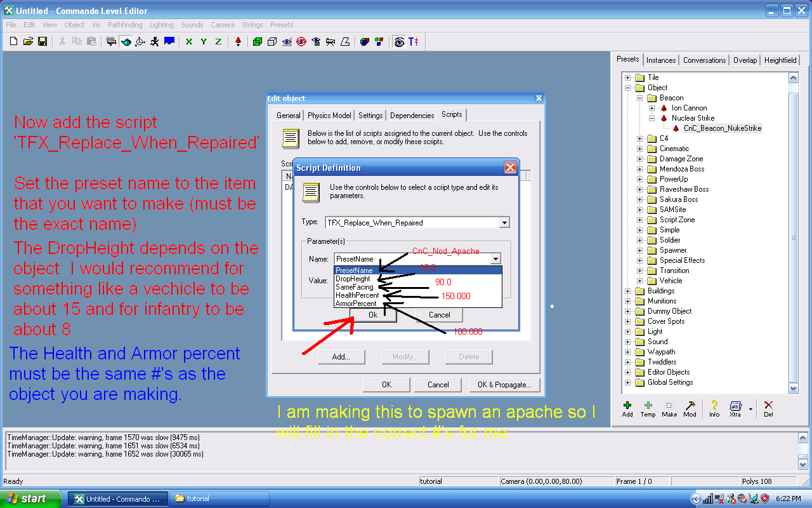The image size is (812, 508).
Task: Click the OK & Propagate button
Action: pos(504,385)
